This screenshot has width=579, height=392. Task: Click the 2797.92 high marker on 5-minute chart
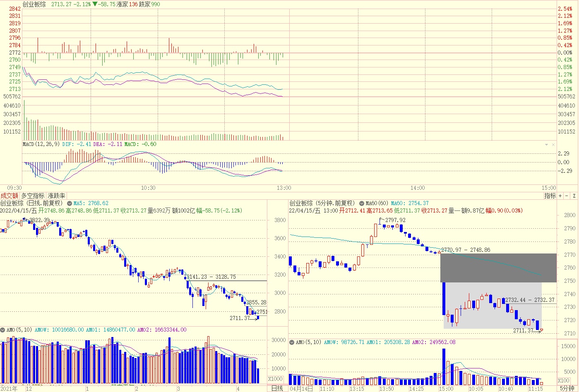point(395,220)
